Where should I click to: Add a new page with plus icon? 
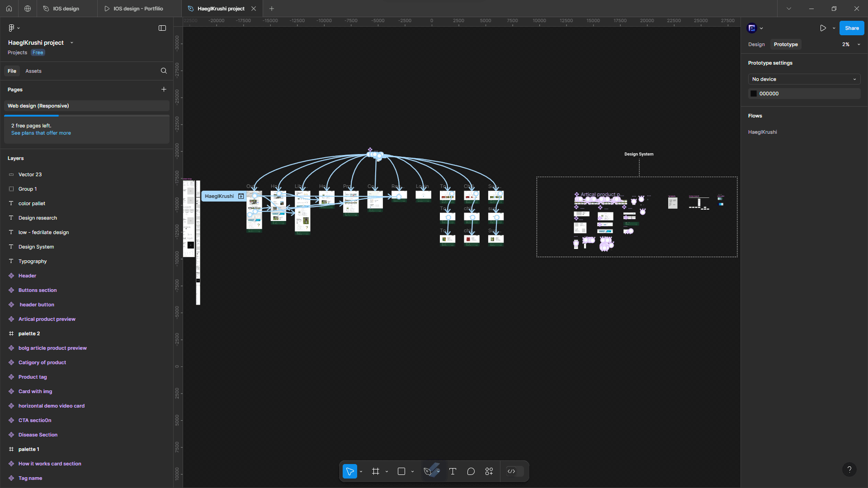[164, 89]
